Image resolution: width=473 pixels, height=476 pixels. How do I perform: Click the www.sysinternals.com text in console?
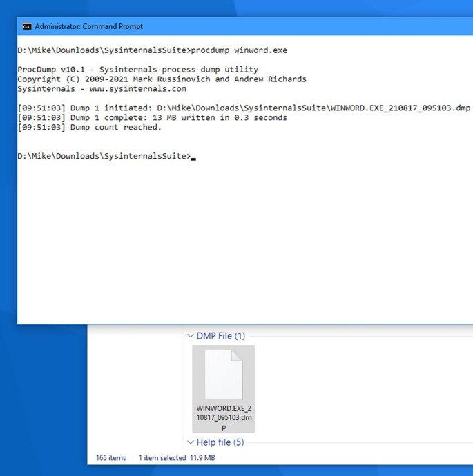137,89
